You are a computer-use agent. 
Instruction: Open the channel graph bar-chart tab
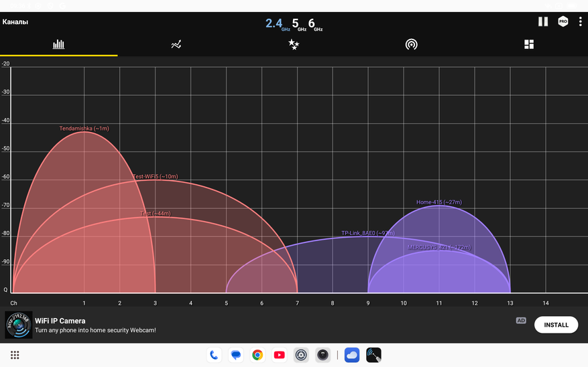58,45
